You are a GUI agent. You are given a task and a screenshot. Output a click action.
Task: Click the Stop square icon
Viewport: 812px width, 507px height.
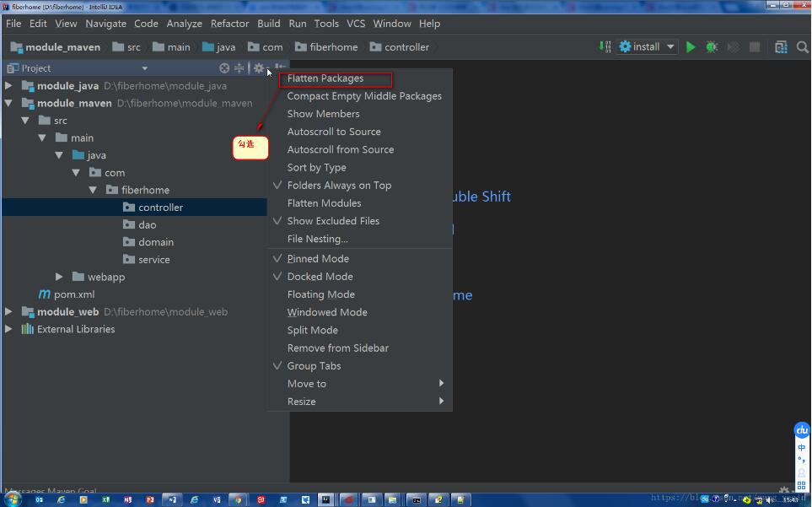pos(755,47)
